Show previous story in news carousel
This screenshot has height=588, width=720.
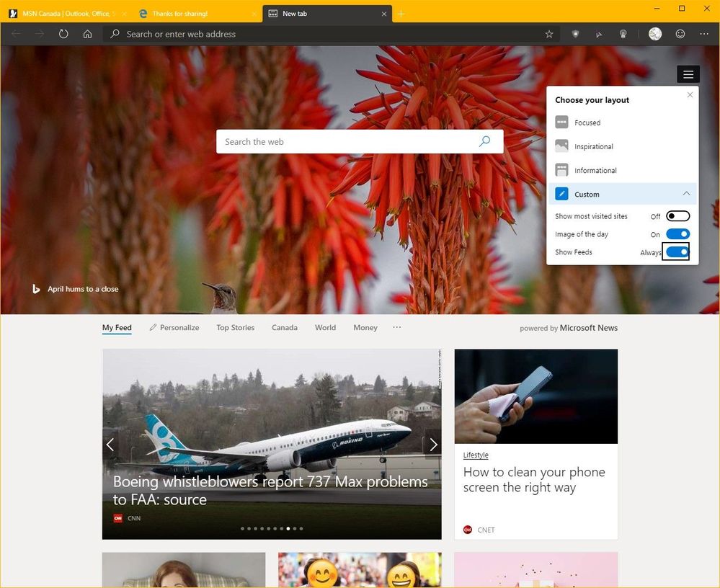point(110,445)
